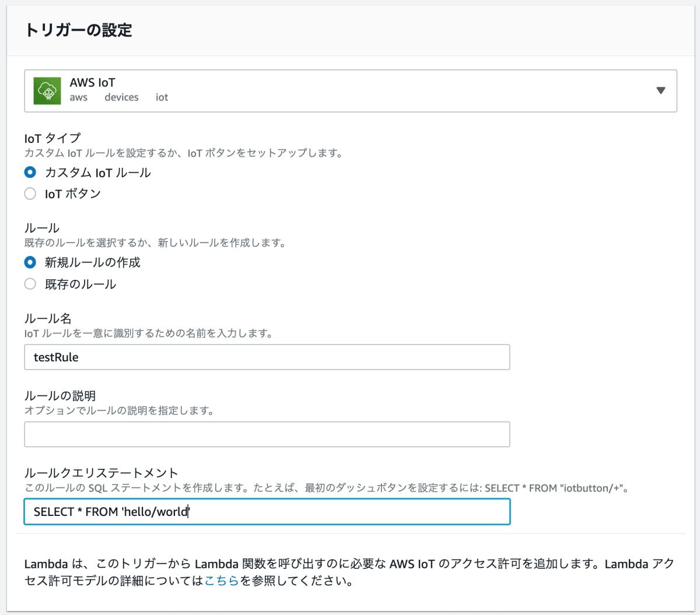
Task: Click the ルールクエリステートメント field label
Action: [x=101, y=473]
